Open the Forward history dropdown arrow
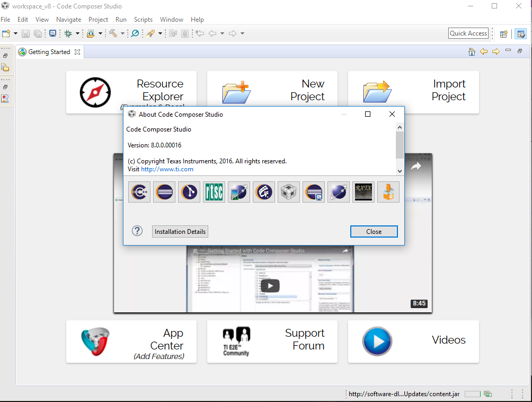 point(242,33)
